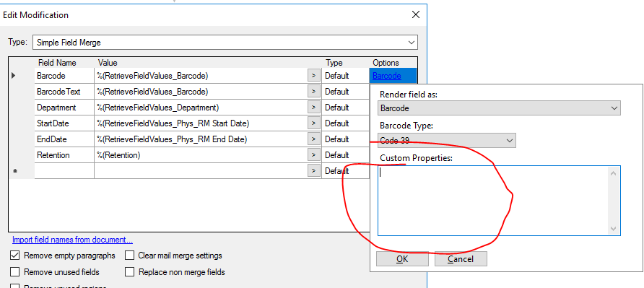
Task: Open the Barcode Type Code 39 dropdown
Action: 447,141
